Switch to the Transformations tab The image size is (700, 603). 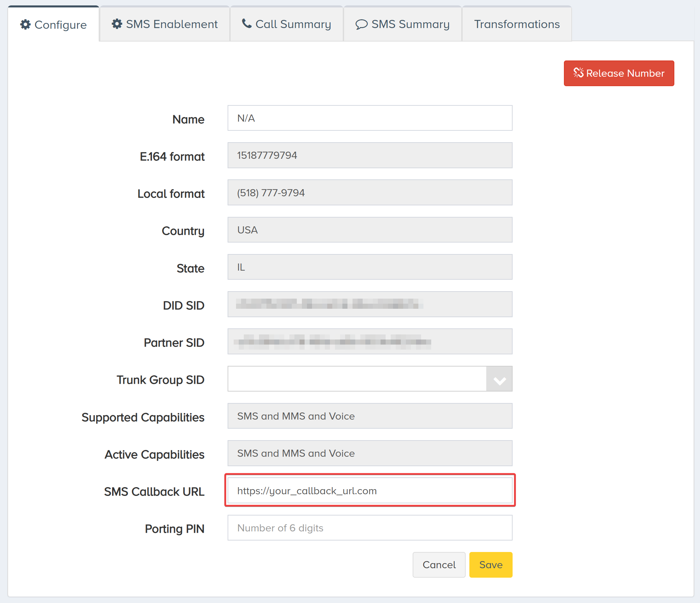coord(517,24)
